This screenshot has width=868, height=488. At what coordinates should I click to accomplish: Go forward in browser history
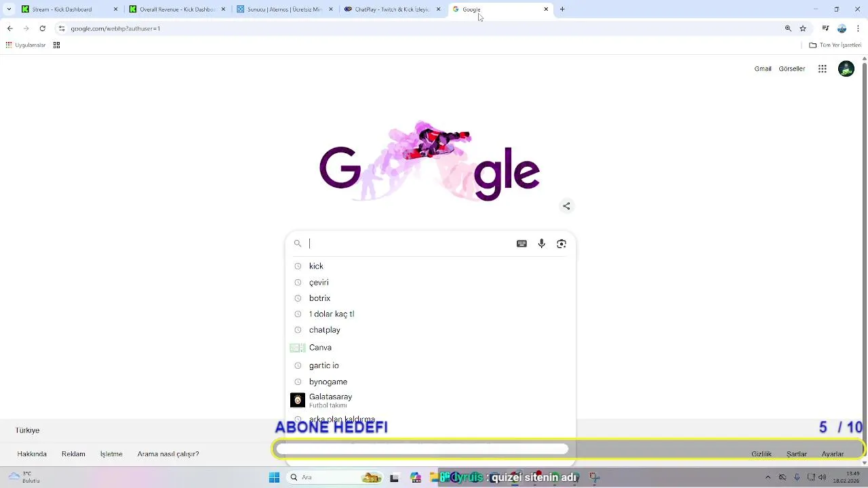[x=26, y=28]
